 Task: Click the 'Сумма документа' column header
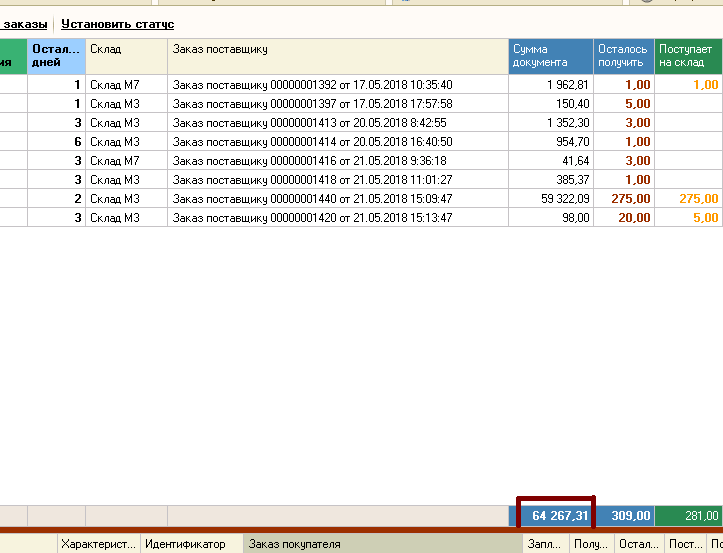(x=550, y=55)
